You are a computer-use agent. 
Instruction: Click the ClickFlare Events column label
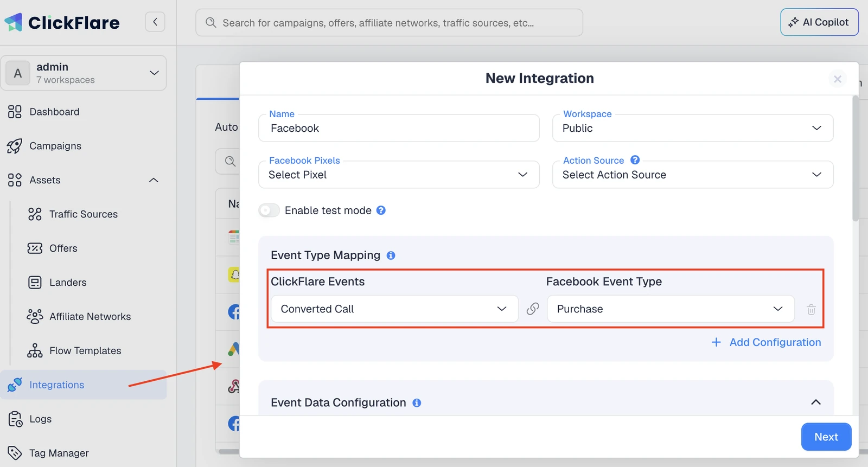318,282
